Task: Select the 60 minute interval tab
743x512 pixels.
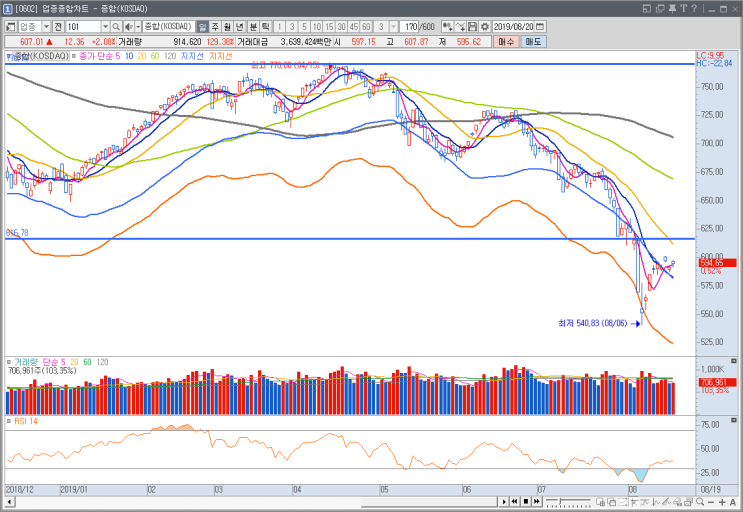Action: click(366, 27)
